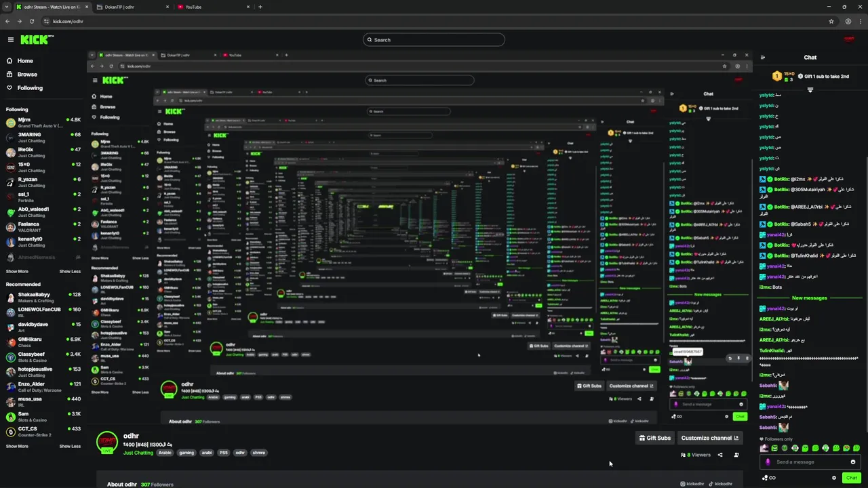Viewport: 868px width, 488px height.
Task: Select the gaming stream tag
Action: tap(186, 453)
